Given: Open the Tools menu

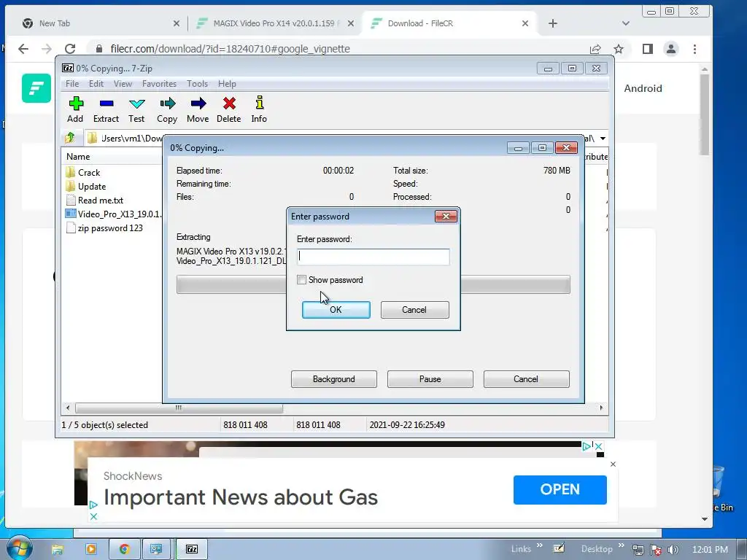Looking at the screenshot, I should pyautogui.click(x=197, y=84).
